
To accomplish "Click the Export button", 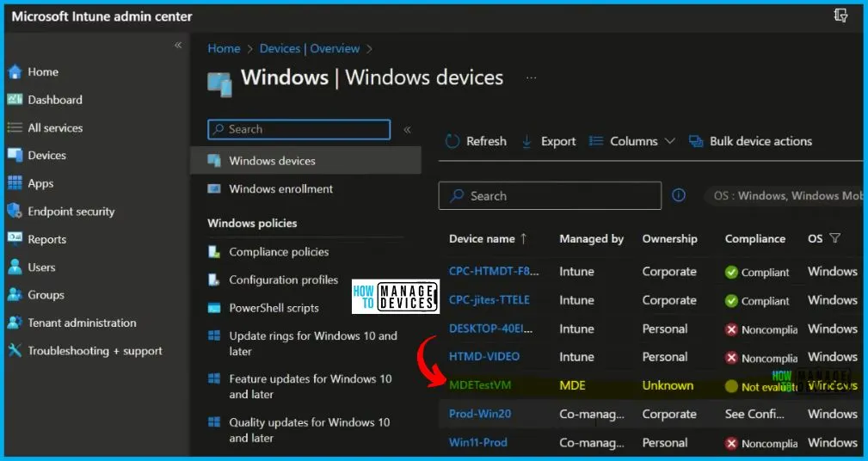I will [549, 142].
